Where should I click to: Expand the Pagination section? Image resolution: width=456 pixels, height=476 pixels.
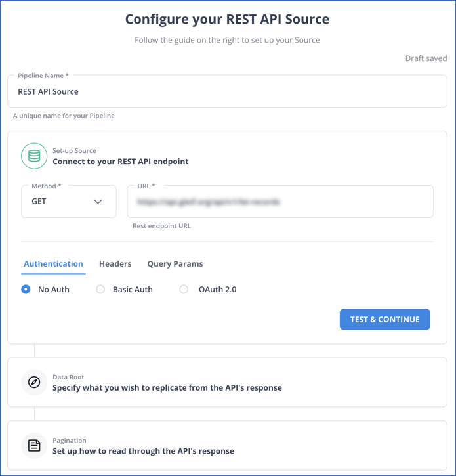click(x=227, y=446)
